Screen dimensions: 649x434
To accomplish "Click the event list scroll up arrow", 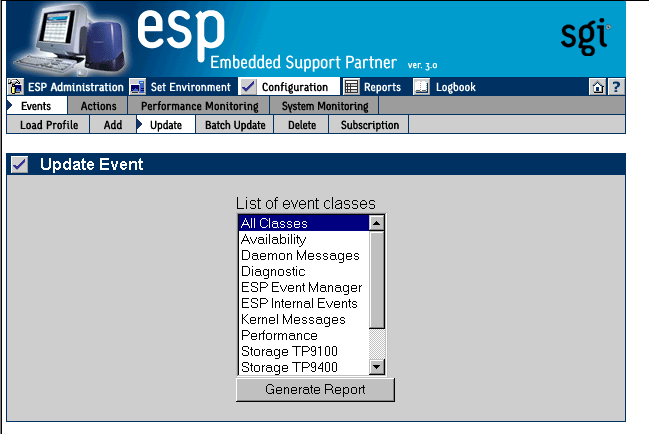I will click(377, 223).
